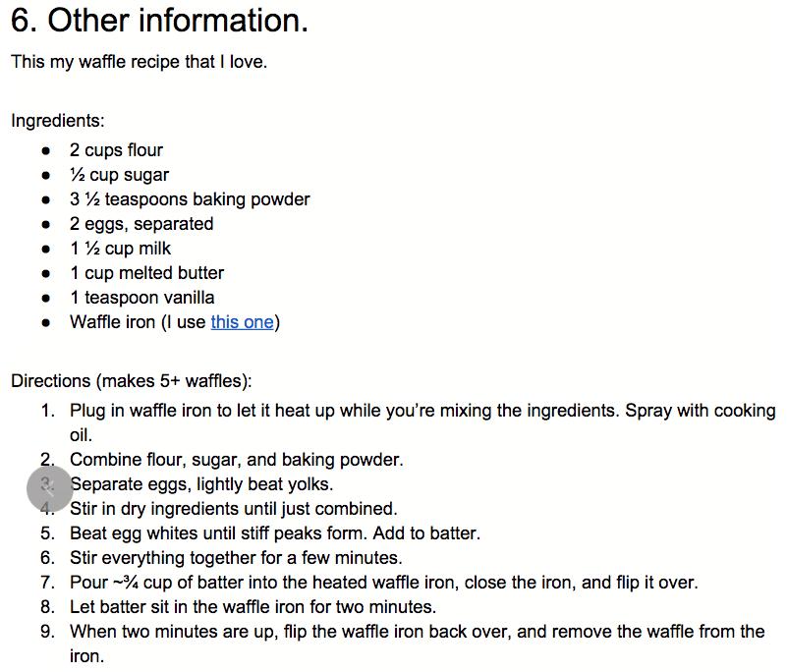Click the "½ cup sugar" list item
This screenshot has height=672, width=787.
119,175
